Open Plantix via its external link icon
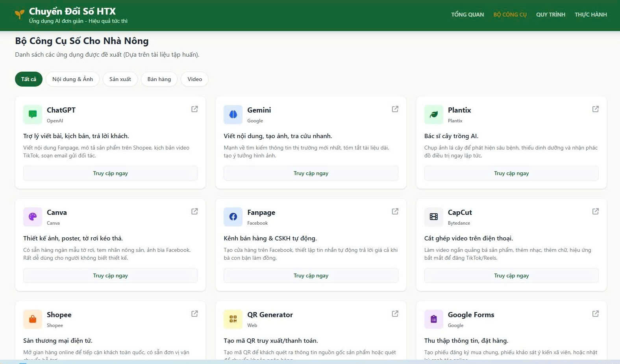The width and height of the screenshot is (620, 364). pos(595,109)
